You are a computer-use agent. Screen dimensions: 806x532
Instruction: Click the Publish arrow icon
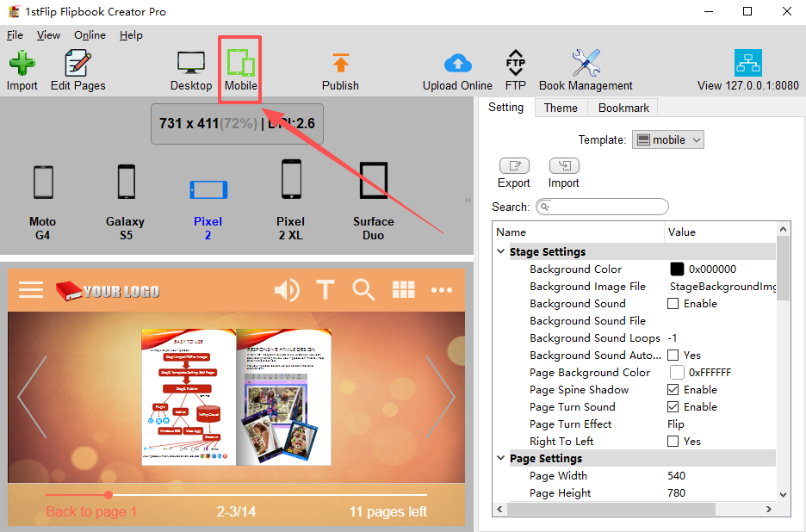[340, 63]
